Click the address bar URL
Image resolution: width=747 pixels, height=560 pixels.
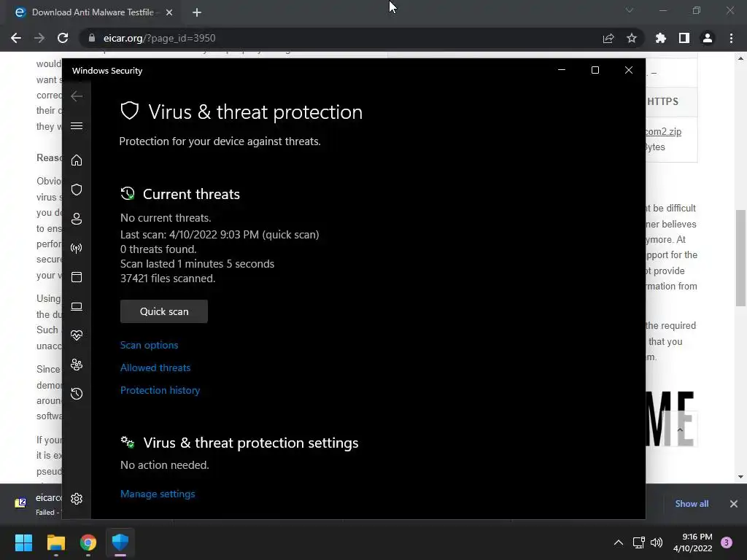click(x=159, y=38)
